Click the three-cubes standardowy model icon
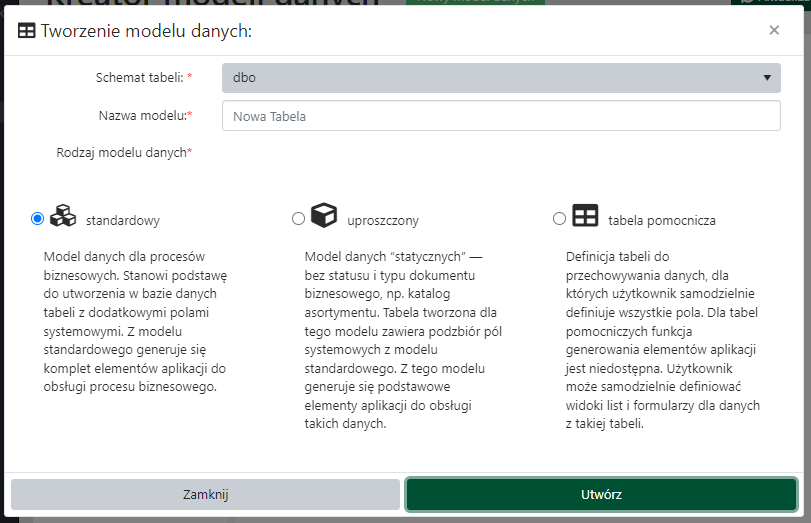Screen dimensions: 811x523 [x=63, y=216]
